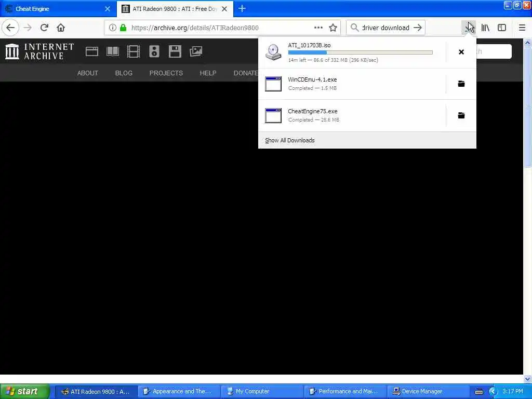The image size is (532, 399).
Task: Click the forward navigation arrow
Action: (28, 28)
